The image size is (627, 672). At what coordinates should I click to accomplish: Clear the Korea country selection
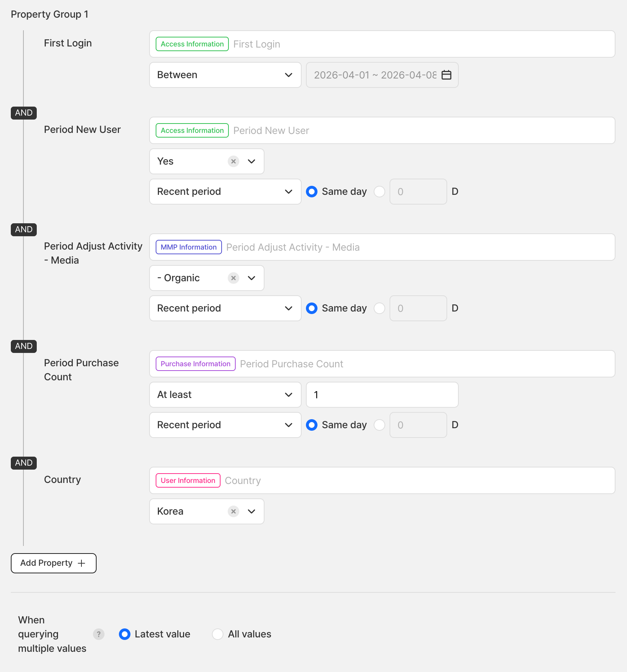(x=234, y=511)
